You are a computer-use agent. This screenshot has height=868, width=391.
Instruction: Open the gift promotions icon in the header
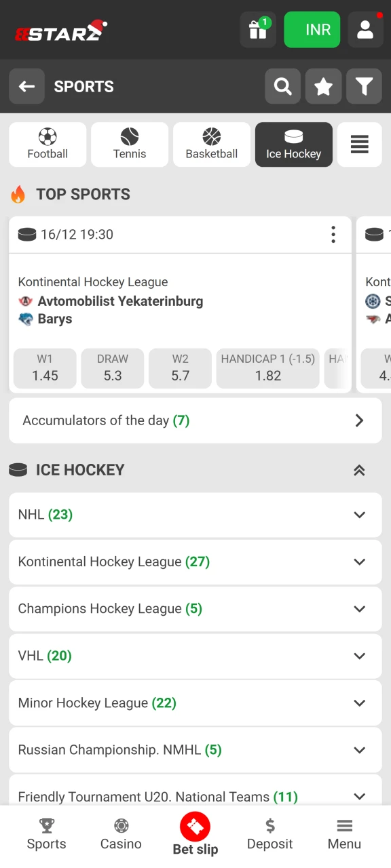click(x=258, y=30)
